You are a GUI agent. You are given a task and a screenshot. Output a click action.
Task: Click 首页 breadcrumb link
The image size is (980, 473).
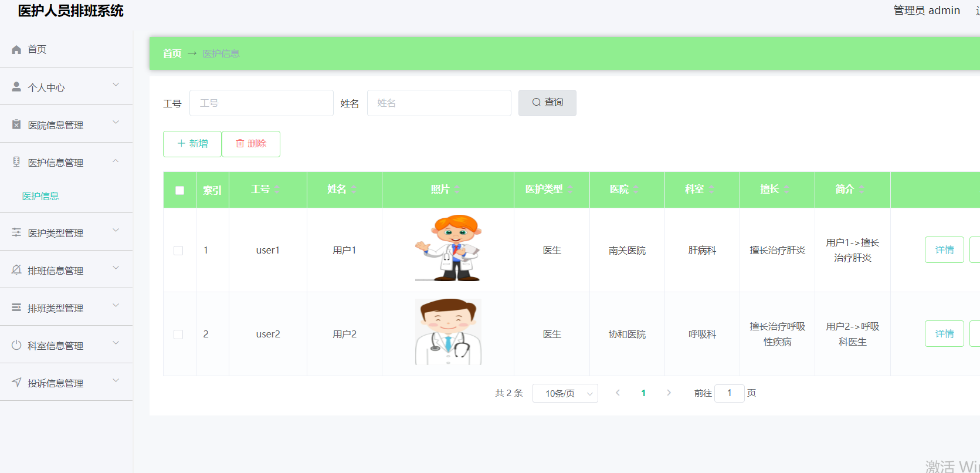172,53
